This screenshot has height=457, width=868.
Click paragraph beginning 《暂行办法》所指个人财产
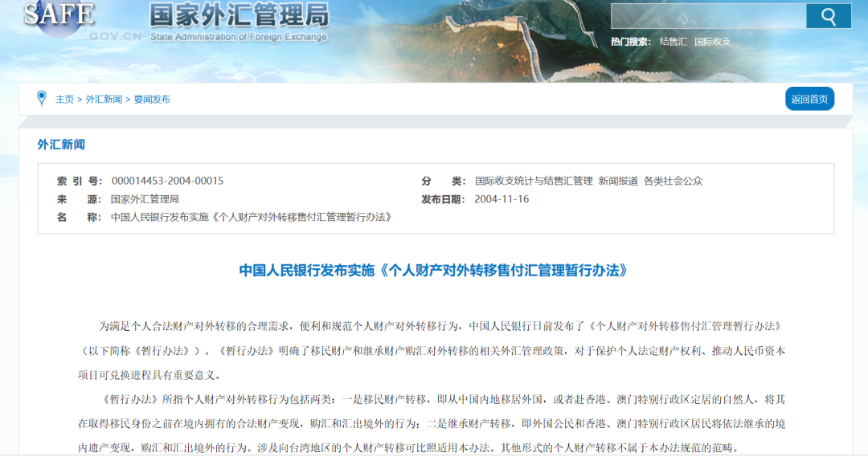[x=432, y=424]
